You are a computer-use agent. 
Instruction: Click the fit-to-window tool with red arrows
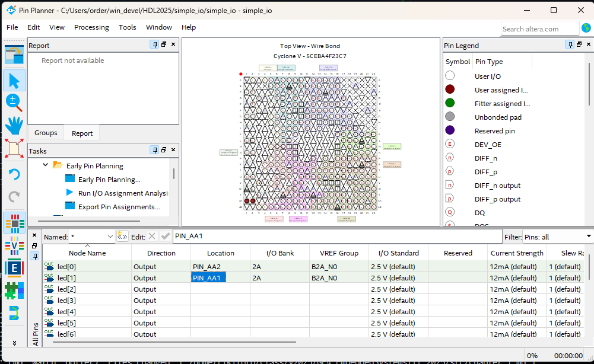pos(14,148)
